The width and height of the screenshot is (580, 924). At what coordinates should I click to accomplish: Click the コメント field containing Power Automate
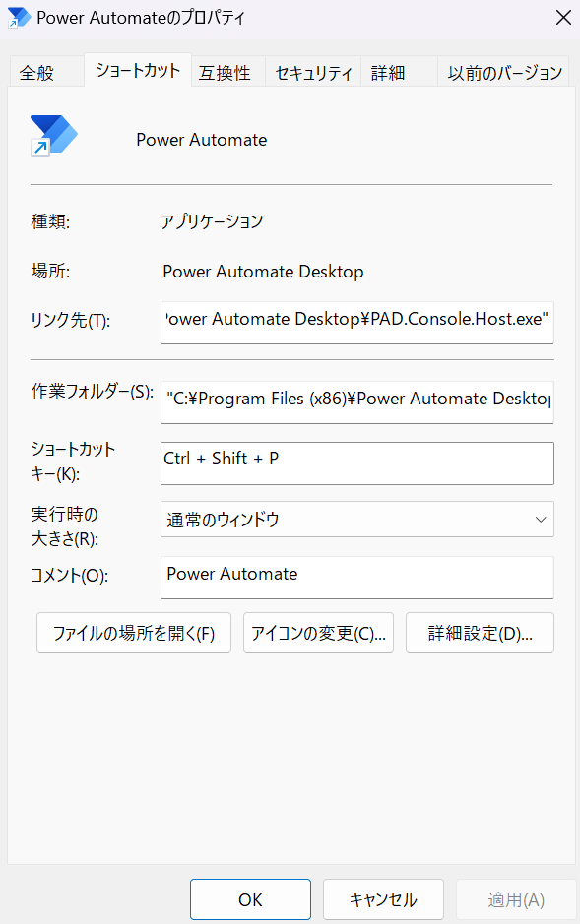point(356,578)
